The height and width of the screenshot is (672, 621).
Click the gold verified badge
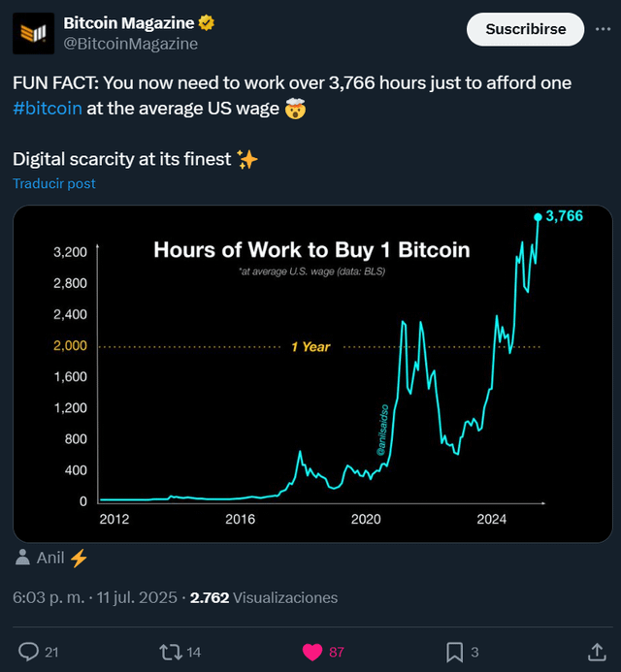click(x=207, y=22)
